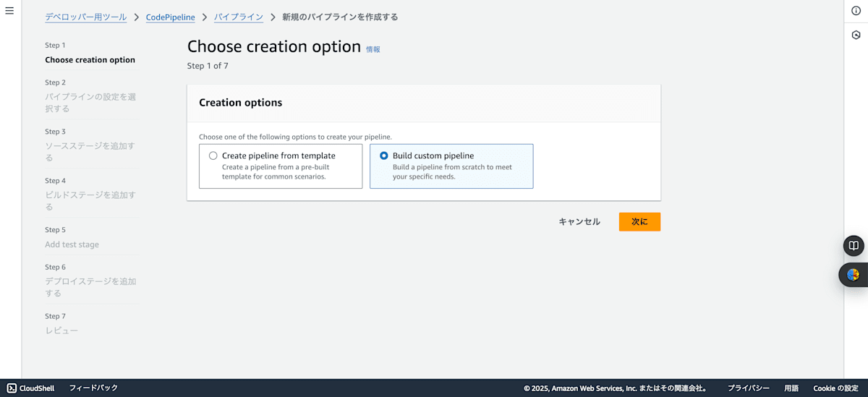Select Step 2 パイプラインの設定を選択する
The height and width of the screenshot is (397, 868).
coord(90,95)
